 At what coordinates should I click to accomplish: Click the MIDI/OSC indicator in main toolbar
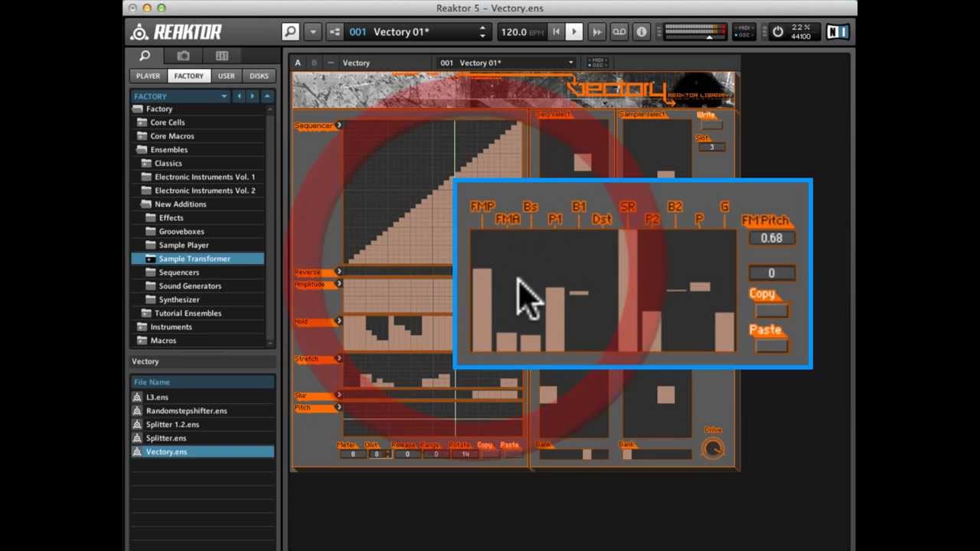(743, 32)
